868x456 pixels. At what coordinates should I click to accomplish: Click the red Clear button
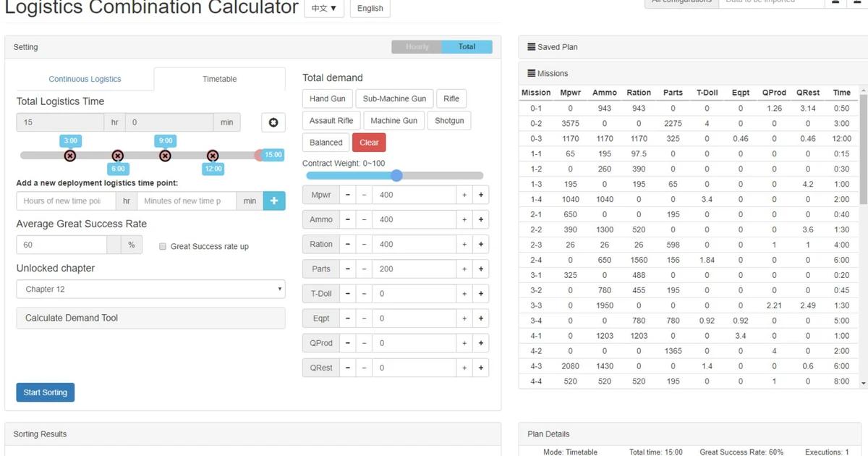pyautogui.click(x=369, y=142)
